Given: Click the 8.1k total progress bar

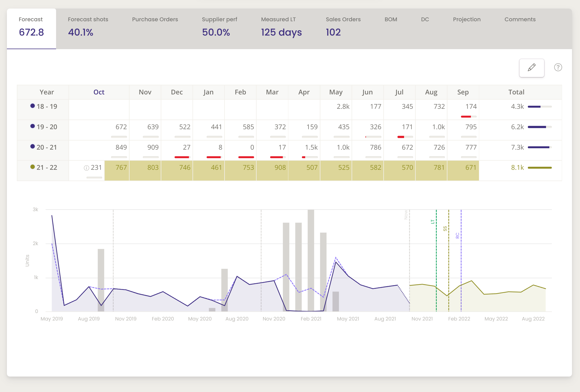Looking at the screenshot, I should tap(539, 168).
